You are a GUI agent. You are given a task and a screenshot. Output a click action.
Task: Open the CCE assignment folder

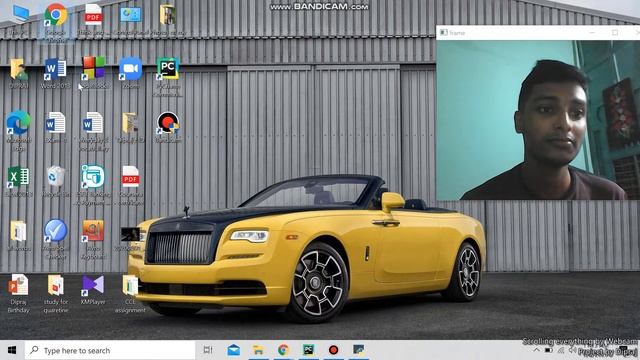coord(130,293)
